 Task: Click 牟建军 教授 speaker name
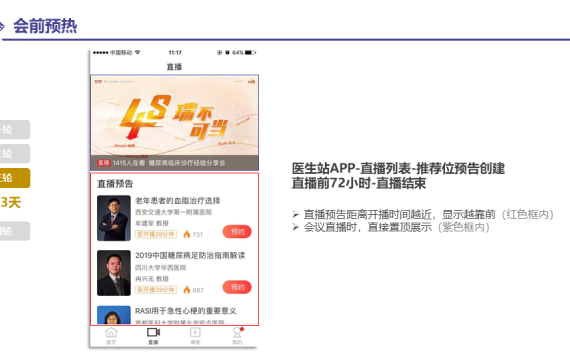point(152,223)
